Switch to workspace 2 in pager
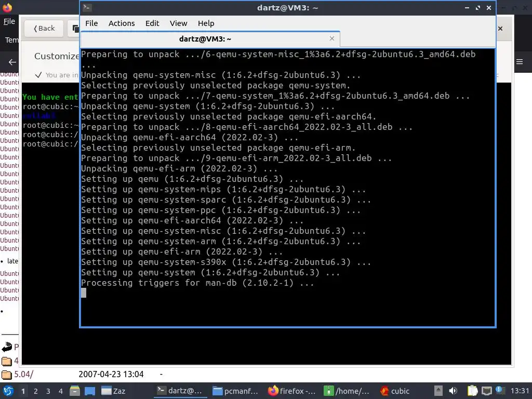The width and height of the screenshot is (532, 399). [x=36, y=391]
